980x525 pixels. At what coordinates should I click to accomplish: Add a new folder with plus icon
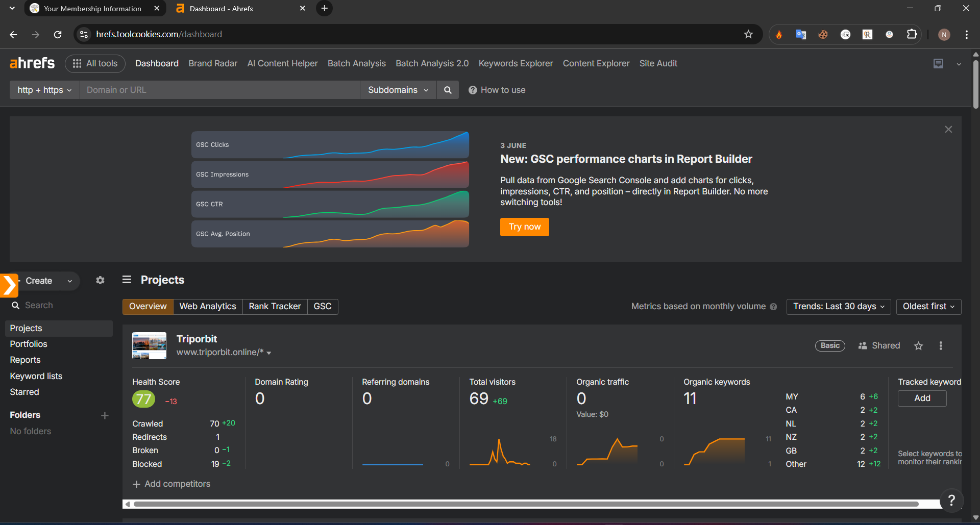[105, 415]
